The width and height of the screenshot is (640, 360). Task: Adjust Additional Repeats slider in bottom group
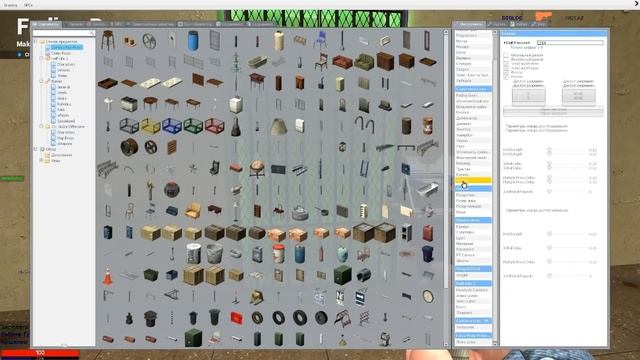pos(567,276)
